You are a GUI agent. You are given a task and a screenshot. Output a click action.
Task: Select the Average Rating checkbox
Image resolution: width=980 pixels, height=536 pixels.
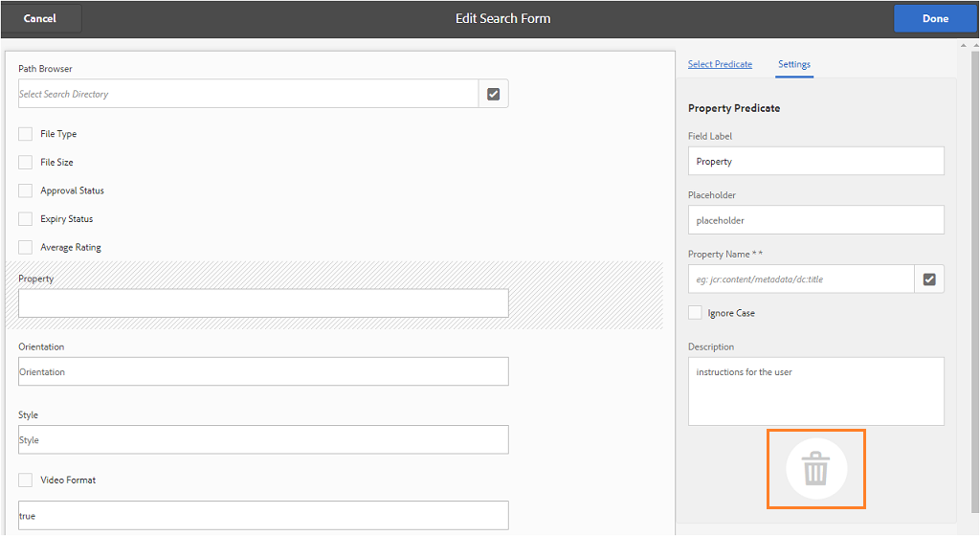pos(26,247)
